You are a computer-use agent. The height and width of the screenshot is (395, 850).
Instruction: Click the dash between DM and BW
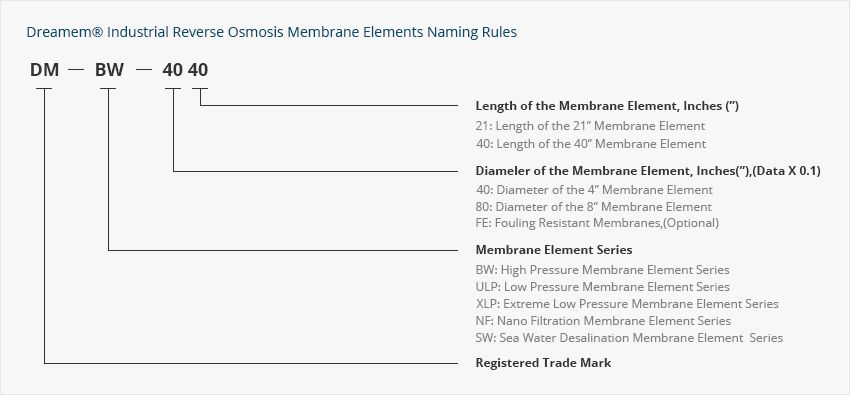coord(77,71)
